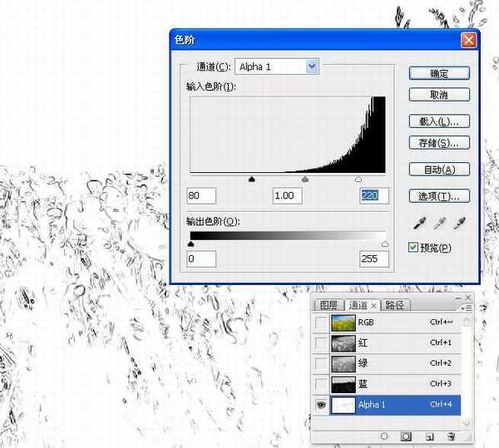Switch to the 路径 (Paths) tab
Screen dimensions: 499x448
[x=394, y=305]
